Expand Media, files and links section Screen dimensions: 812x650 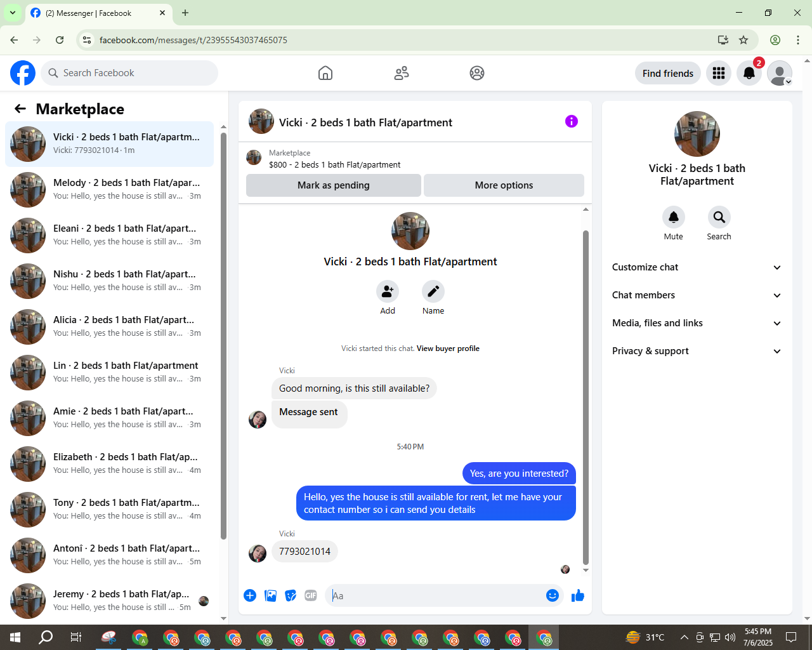[697, 323]
